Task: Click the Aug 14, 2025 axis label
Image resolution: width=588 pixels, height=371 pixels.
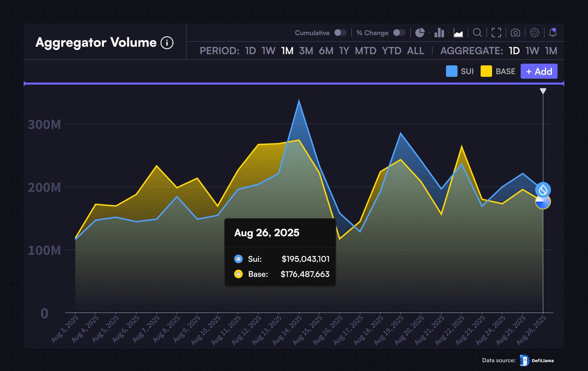Action: click(289, 328)
